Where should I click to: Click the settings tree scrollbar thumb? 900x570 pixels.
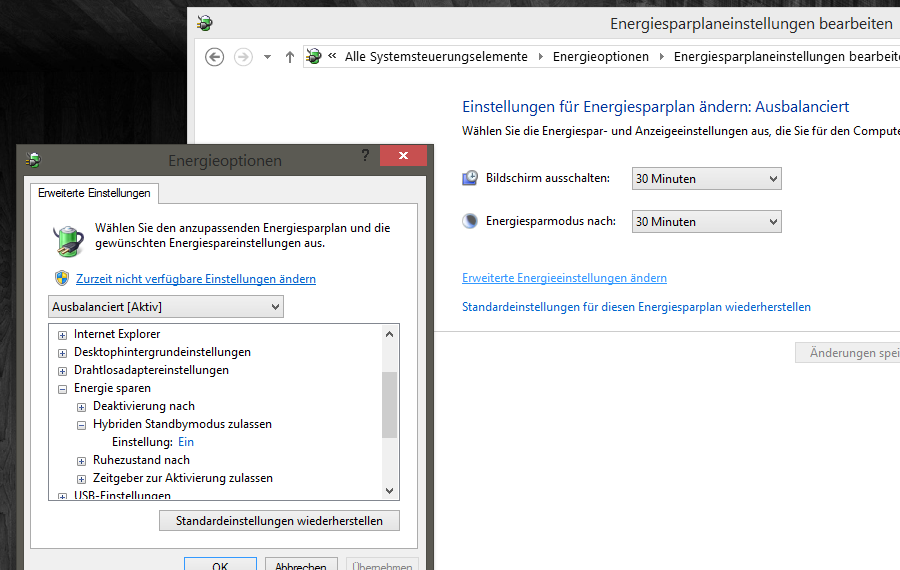390,405
